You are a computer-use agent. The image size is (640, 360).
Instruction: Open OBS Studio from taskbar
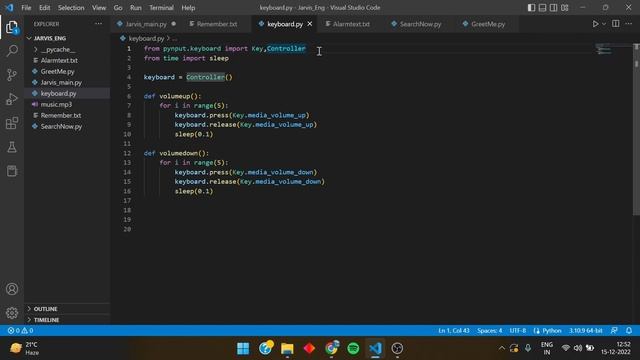pos(397,348)
